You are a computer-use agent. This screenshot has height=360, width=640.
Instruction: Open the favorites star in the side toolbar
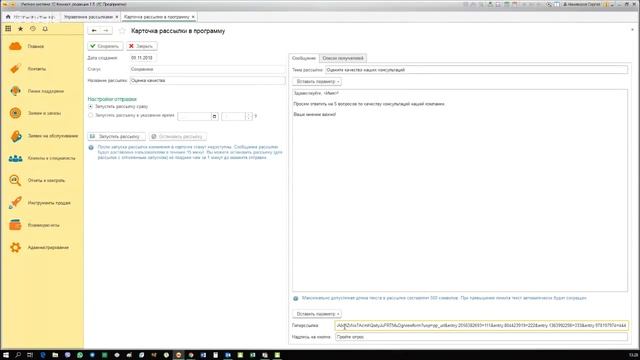click(x=20, y=29)
